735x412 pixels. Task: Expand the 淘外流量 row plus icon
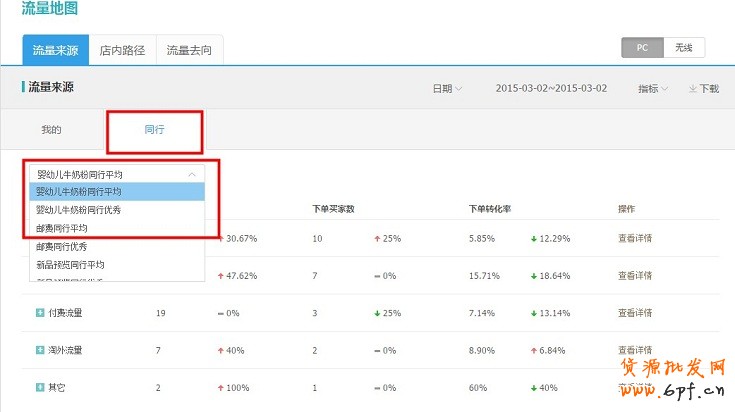[39, 351]
